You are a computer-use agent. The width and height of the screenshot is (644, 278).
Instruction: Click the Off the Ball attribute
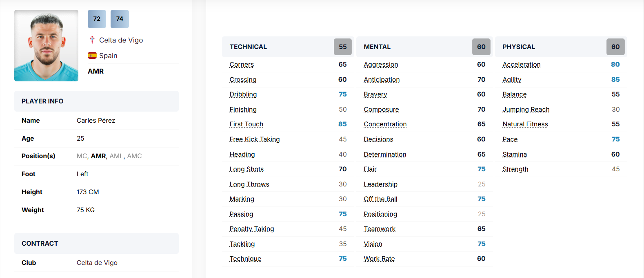pos(380,199)
